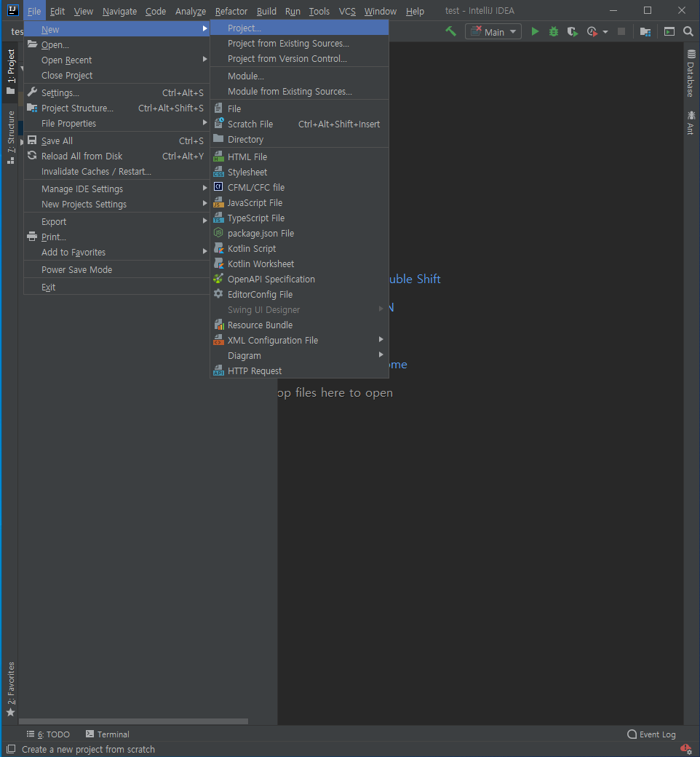Expand the Export submenu

117,221
